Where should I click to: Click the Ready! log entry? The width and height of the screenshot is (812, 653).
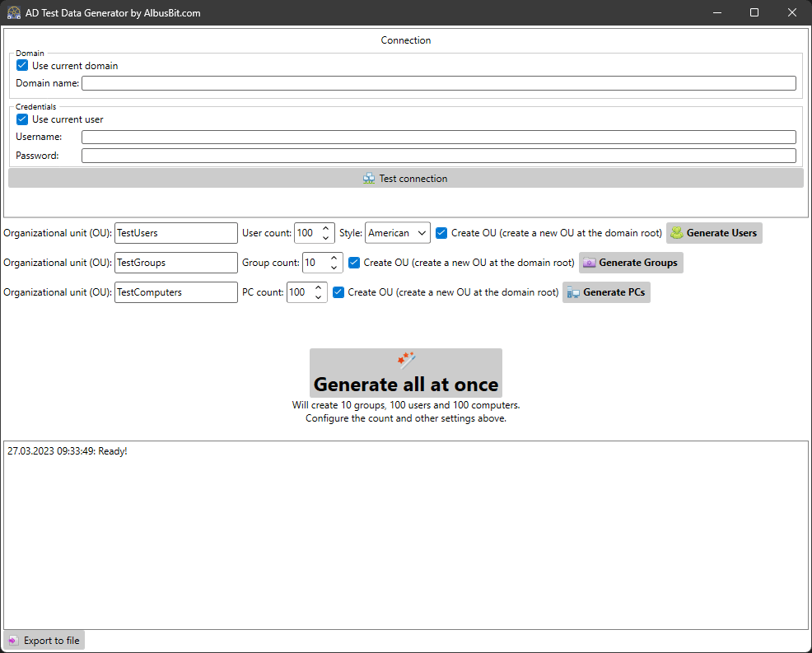coord(68,451)
